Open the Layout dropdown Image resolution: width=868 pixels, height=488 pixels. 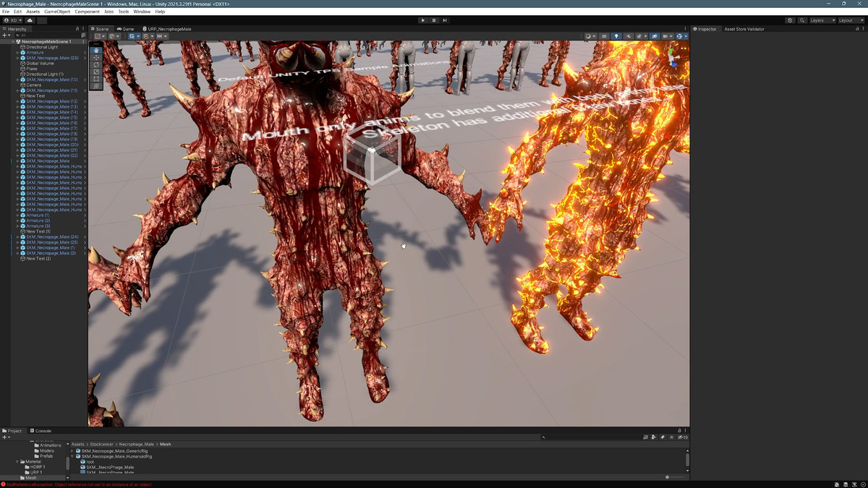pyautogui.click(x=850, y=20)
